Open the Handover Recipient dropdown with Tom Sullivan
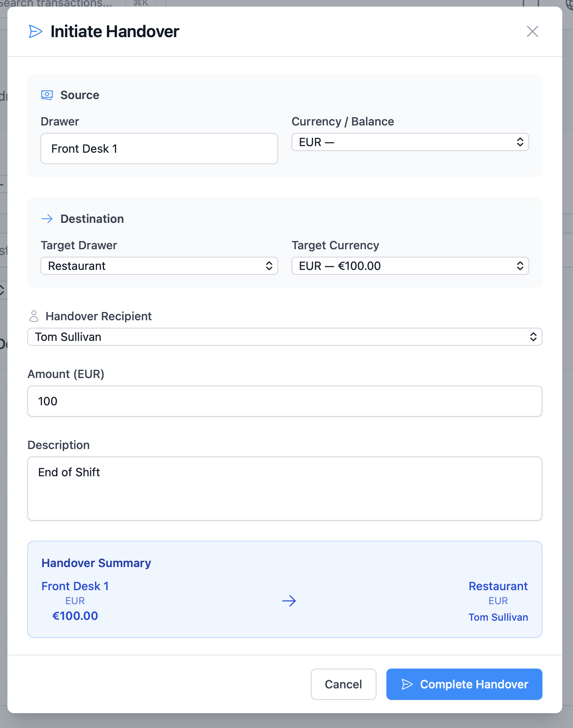This screenshot has width=573, height=728. tap(284, 337)
